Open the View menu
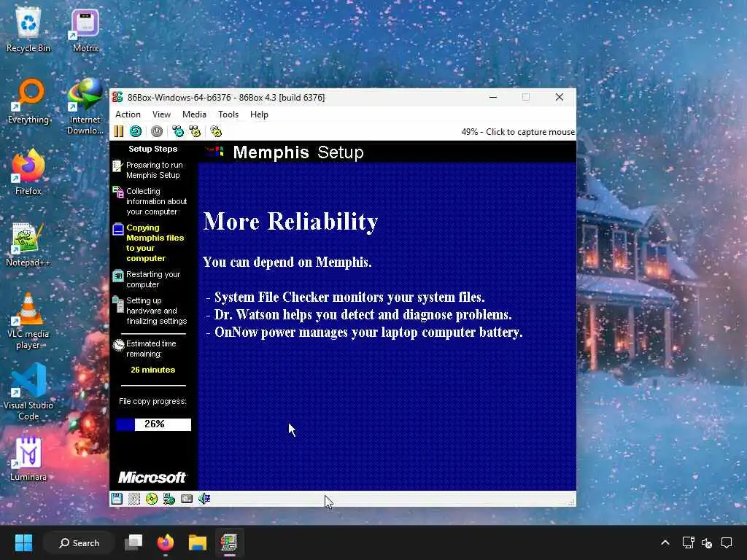 161,114
